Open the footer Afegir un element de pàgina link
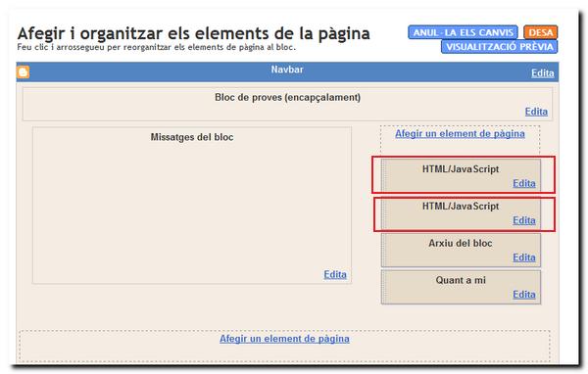 (284, 339)
